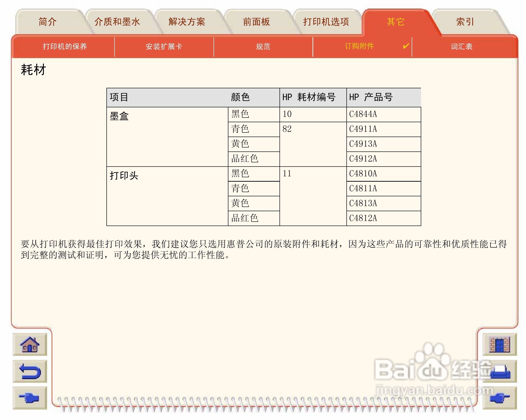Click the 规范 subsection link
Viewport: 526px width, 420px height.
coord(263,46)
